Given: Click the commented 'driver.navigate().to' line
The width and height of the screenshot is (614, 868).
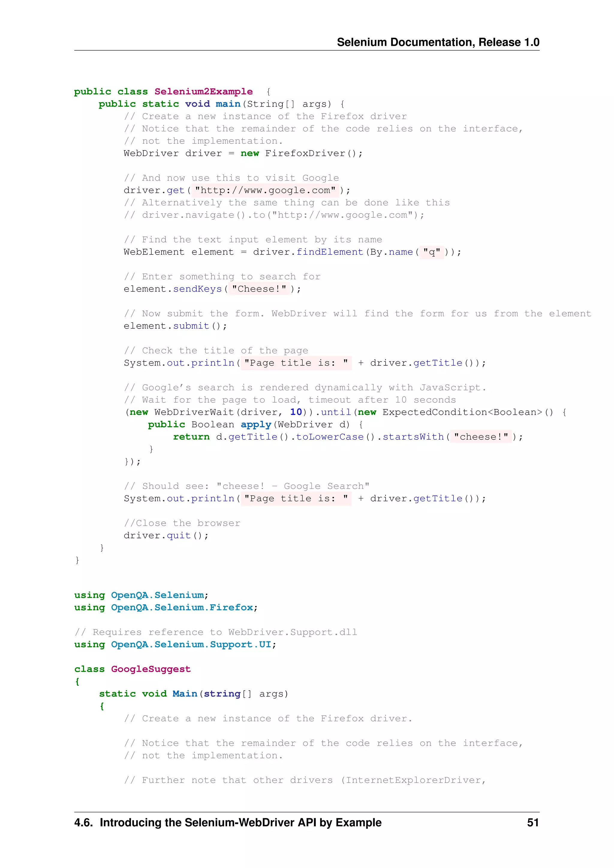Looking at the screenshot, I should coord(275,215).
